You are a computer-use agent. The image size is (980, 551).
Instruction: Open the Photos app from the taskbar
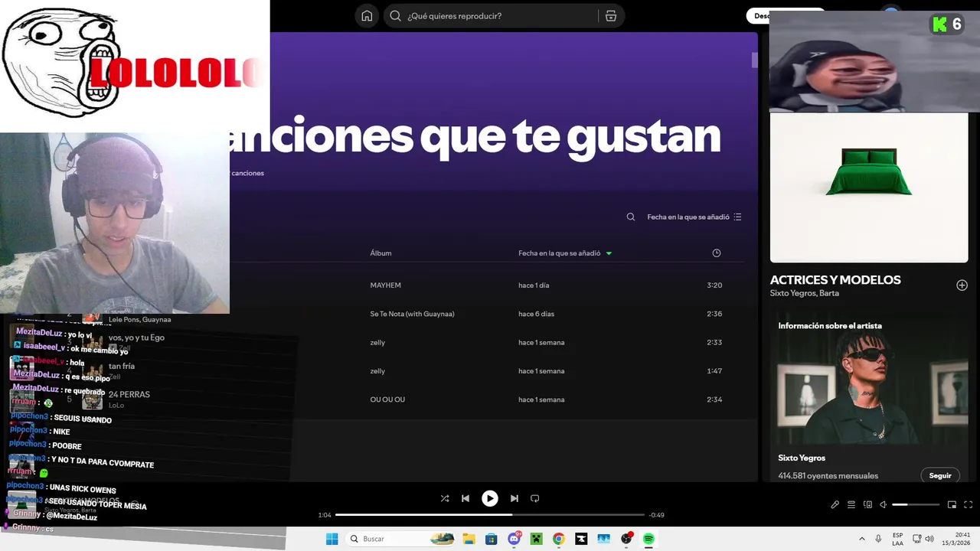[x=603, y=539]
